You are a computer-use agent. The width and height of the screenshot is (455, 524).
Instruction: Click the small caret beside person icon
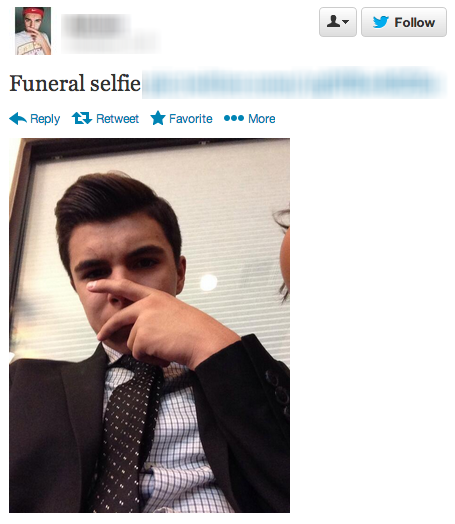click(x=346, y=22)
